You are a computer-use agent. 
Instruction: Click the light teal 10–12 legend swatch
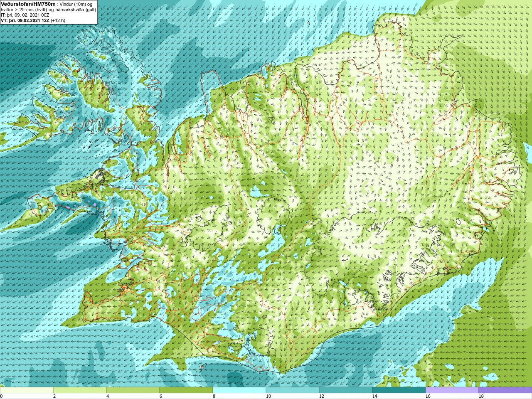(293, 390)
